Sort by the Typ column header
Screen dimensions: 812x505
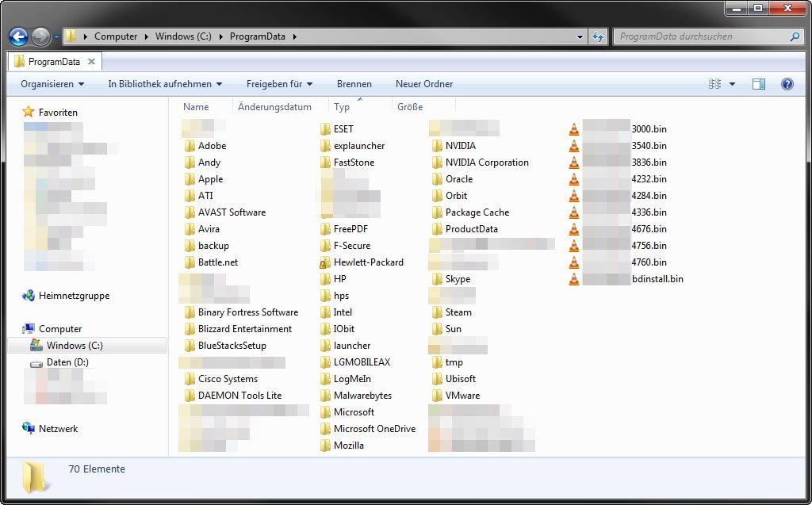(x=342, y=107)
